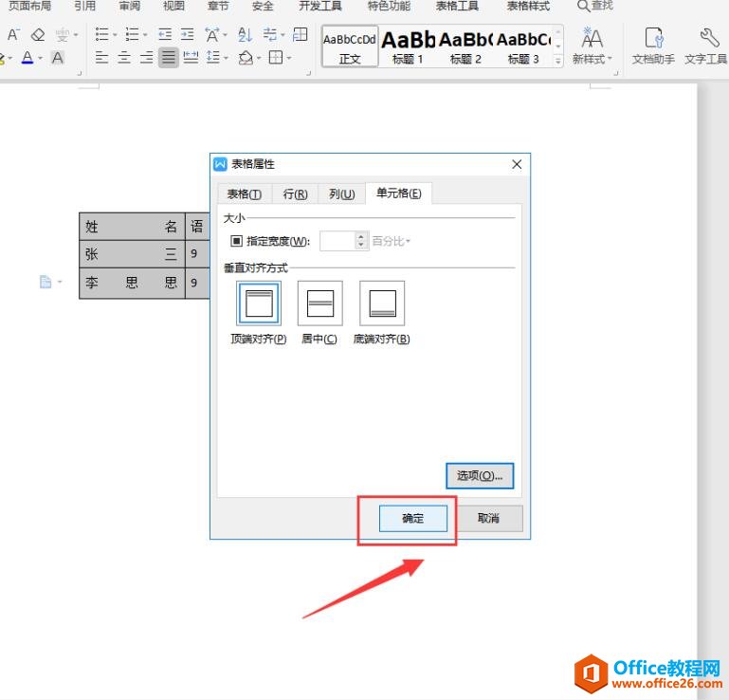Image resolution: width=729 pixels, height=700 pixels.
Task: Select top alignment (顶端对齐)
Action: [259, 304]
